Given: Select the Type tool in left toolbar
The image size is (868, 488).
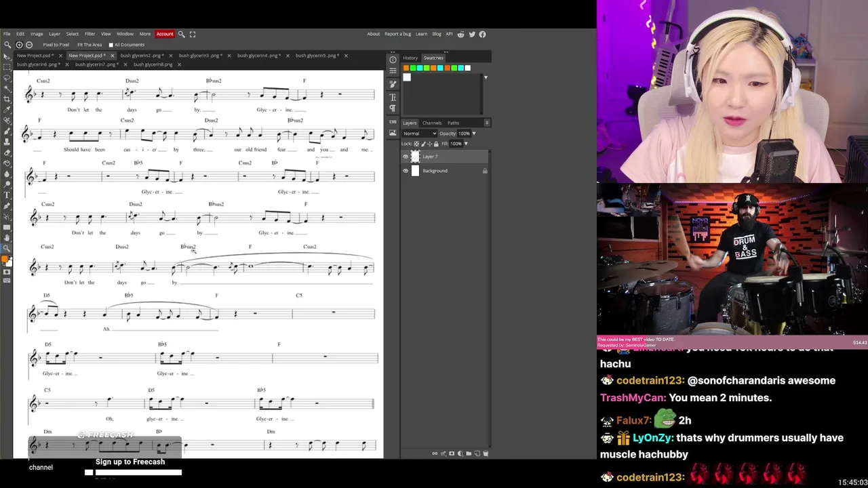Looking at the screenshot, I should coord(7,195).
